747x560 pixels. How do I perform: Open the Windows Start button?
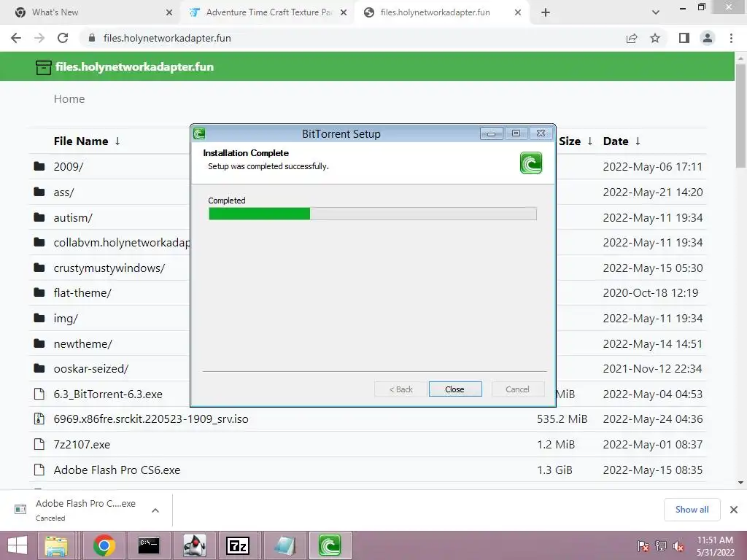18,545
